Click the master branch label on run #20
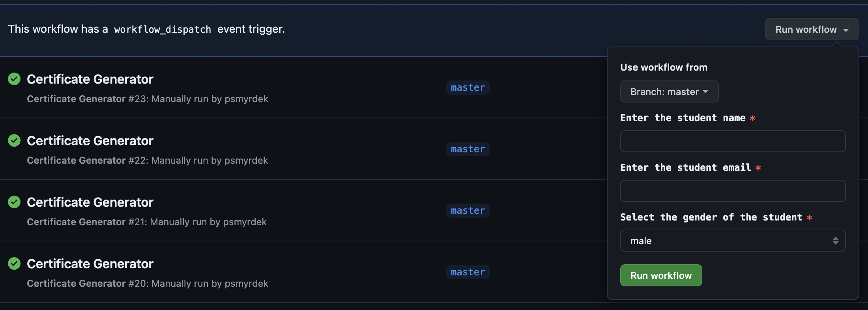 pos(468,272)
